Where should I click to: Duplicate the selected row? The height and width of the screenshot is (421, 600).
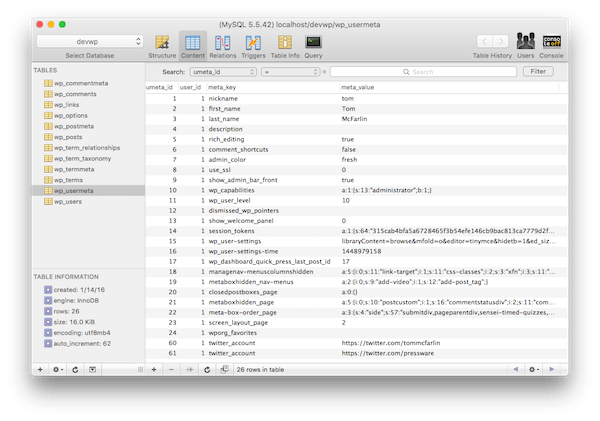point(189,369)
